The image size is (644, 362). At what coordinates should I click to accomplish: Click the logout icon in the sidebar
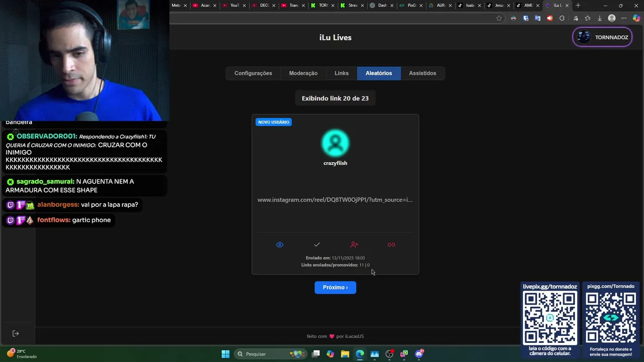click(x=16, y=333)
